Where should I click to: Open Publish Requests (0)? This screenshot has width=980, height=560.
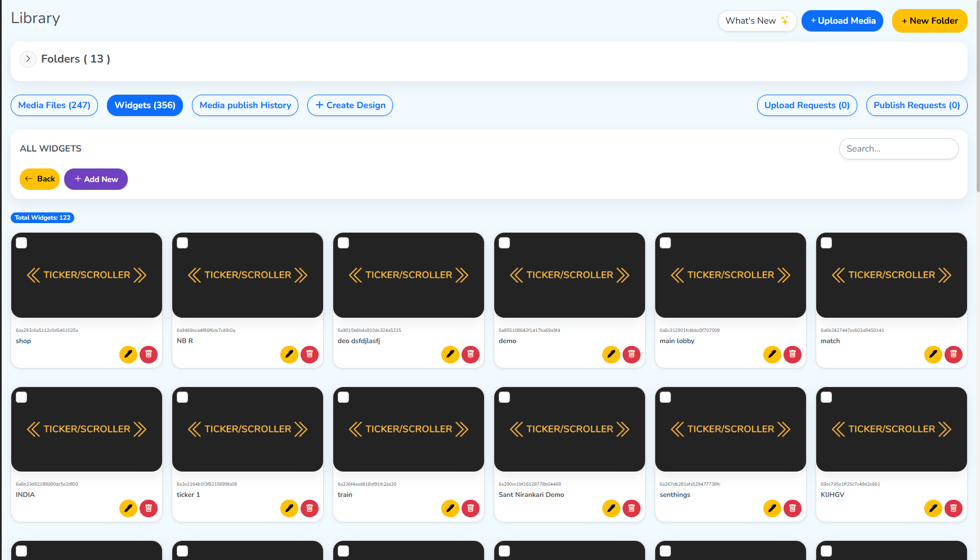917,105
